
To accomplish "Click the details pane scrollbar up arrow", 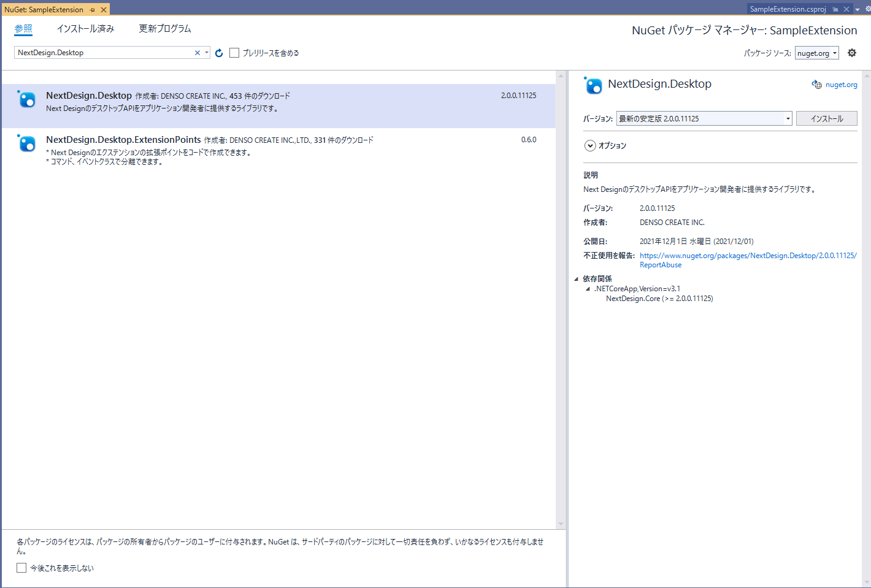I will coord(867,76).
